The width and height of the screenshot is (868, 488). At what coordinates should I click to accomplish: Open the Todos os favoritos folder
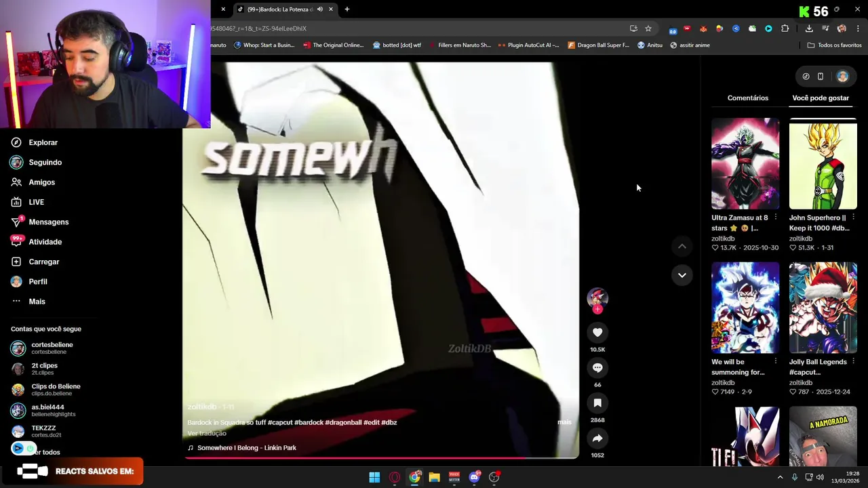point(834,45)
